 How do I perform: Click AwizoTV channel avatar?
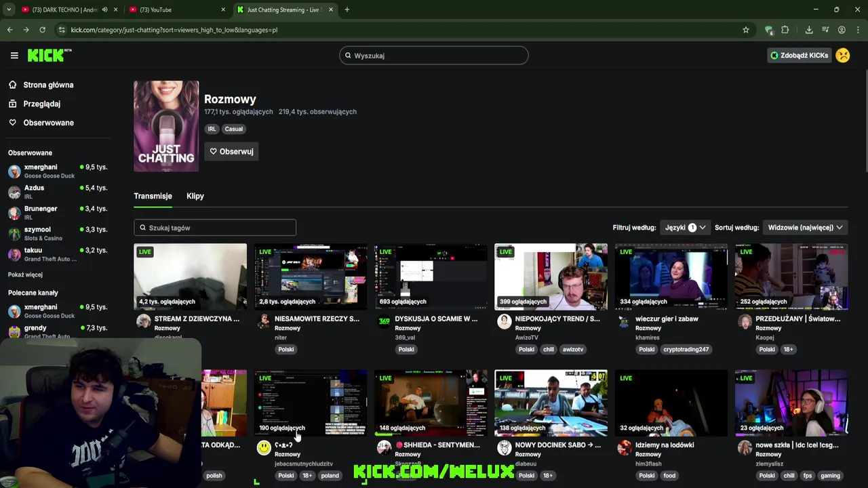point(504,321)
